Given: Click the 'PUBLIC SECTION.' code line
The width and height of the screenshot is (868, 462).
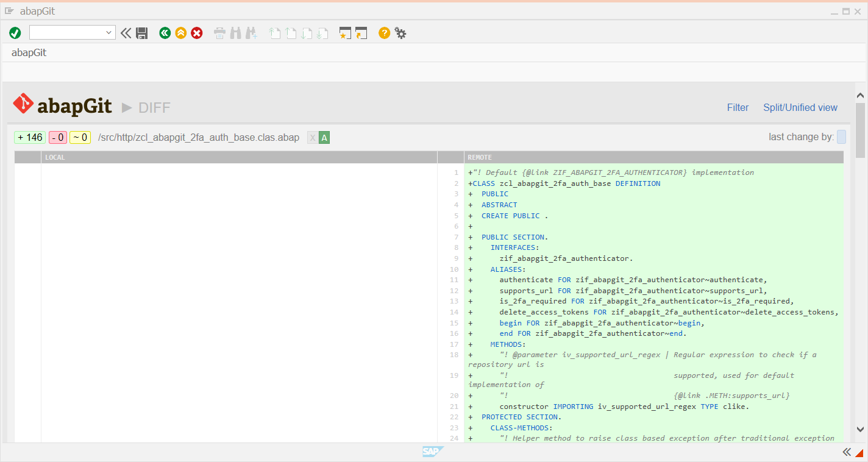Looking at the screenshot, I should click(515, 237).
